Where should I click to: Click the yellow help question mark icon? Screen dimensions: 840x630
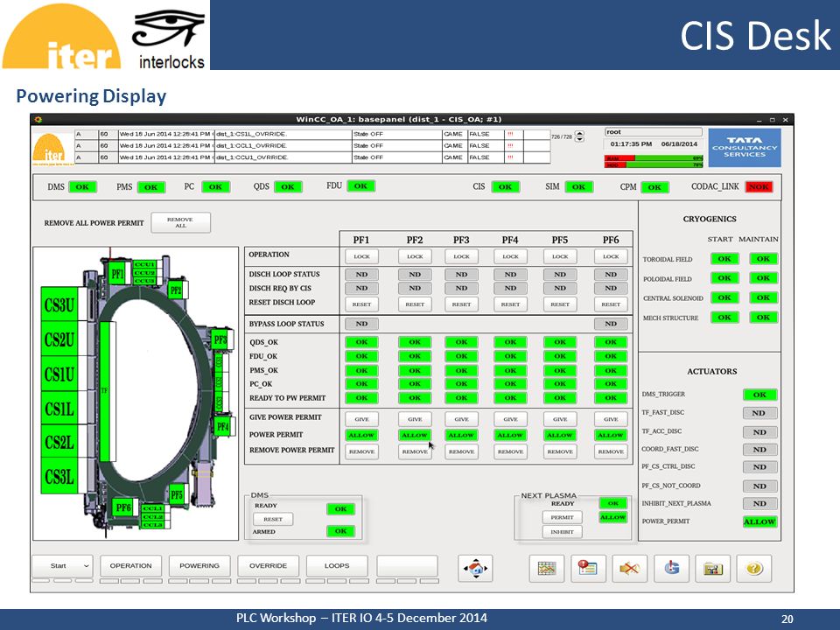pyautogui.click(x=753, y=569)
